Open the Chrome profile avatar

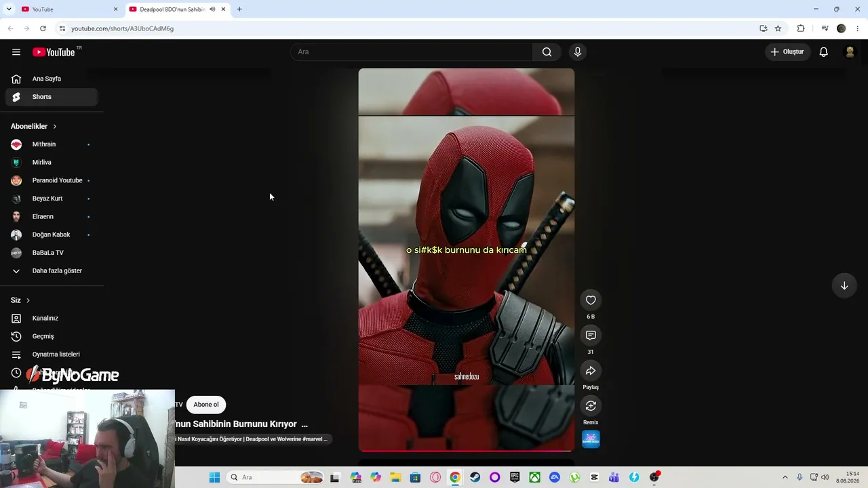[x=842, y=28]
